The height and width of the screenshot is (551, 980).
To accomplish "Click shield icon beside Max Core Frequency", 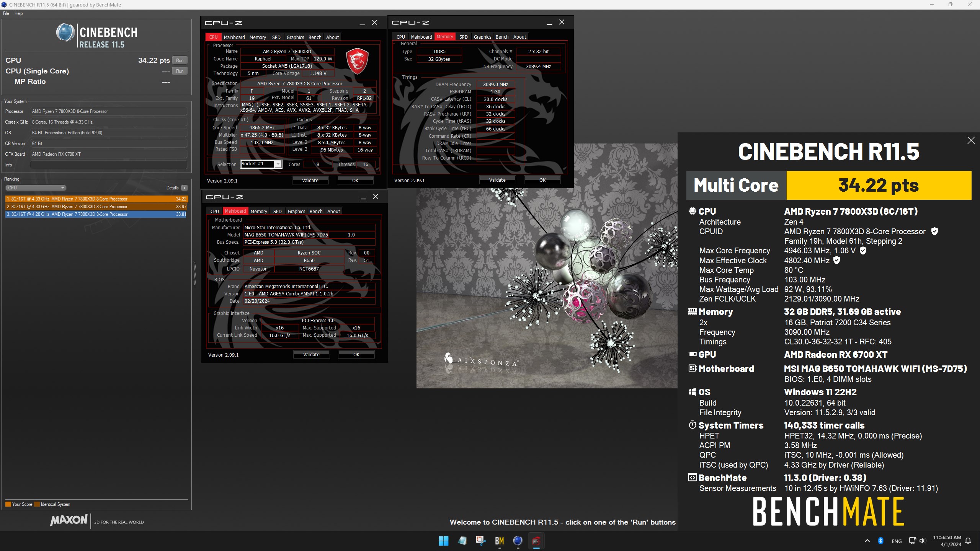I will coord(863,251).
